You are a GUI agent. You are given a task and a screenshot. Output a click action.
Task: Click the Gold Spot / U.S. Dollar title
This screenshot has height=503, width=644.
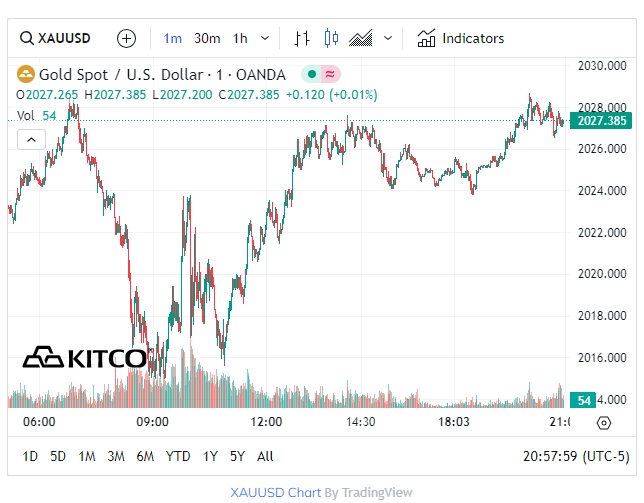pos(162,75)
